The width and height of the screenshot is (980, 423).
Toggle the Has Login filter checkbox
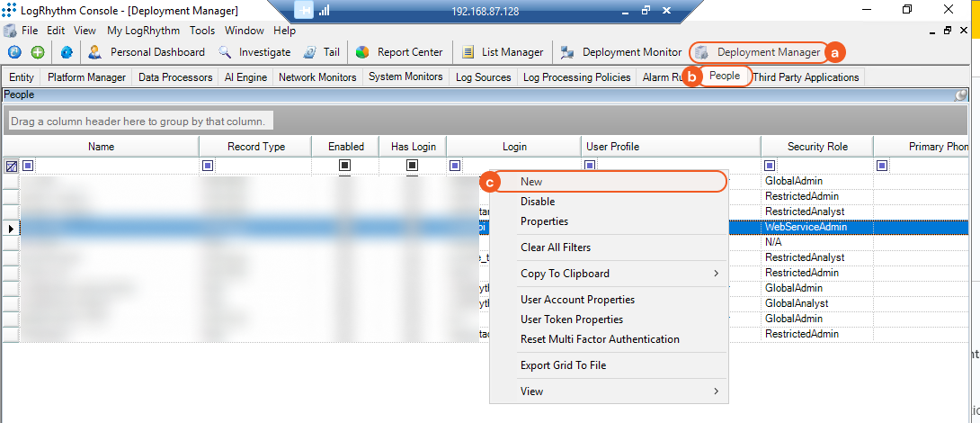click(412, 166)
